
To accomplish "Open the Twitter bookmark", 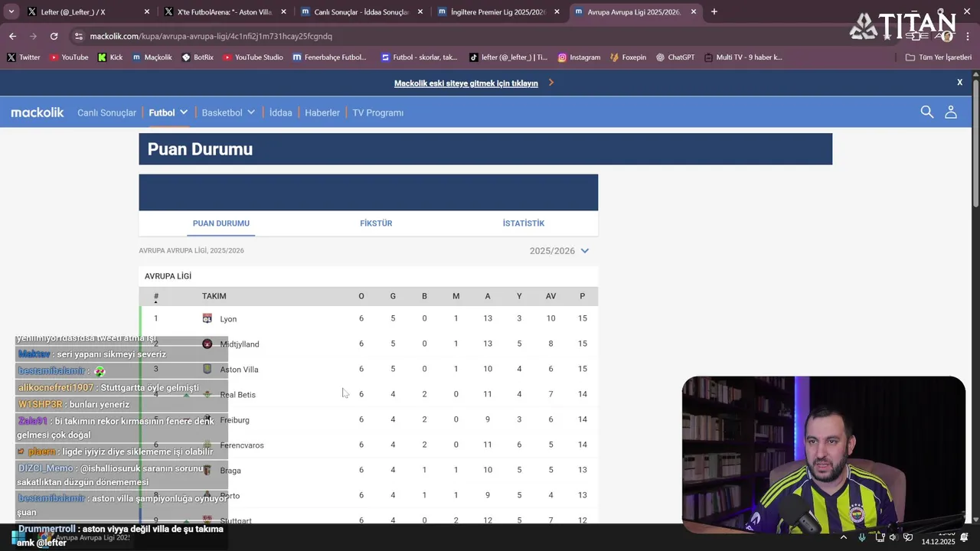I will 23,57.
